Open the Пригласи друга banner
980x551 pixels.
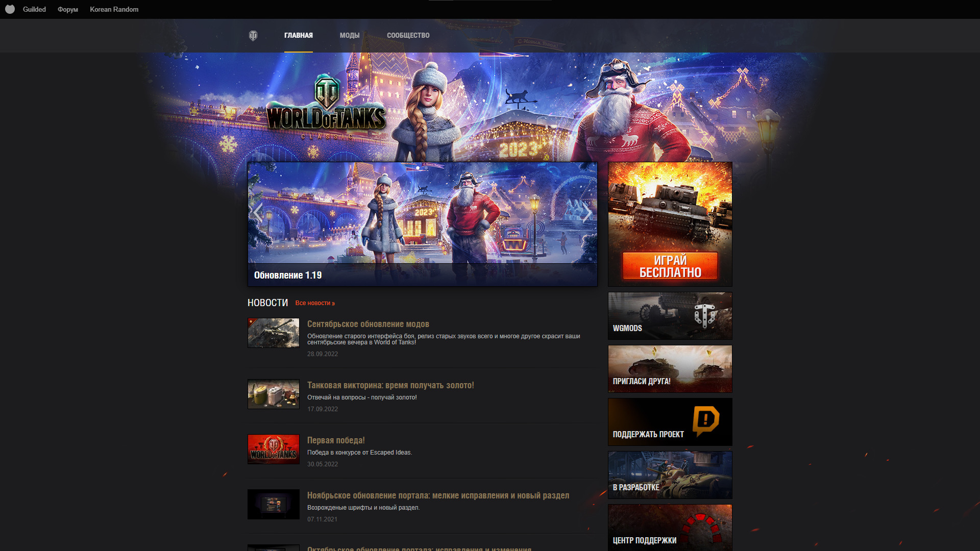pyautogui.click(x=670, y=369)
